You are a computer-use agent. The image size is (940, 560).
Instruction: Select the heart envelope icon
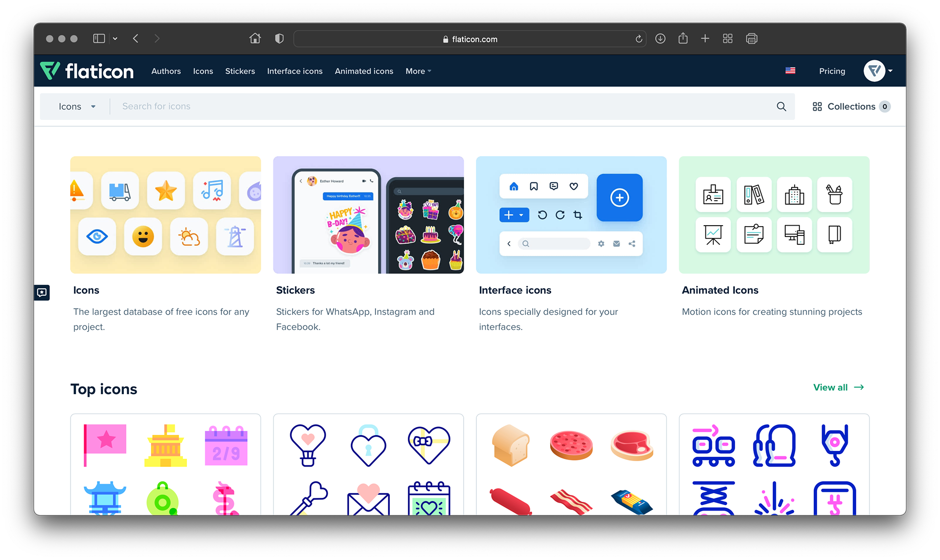pyautogui.click(x=368, y=499)
